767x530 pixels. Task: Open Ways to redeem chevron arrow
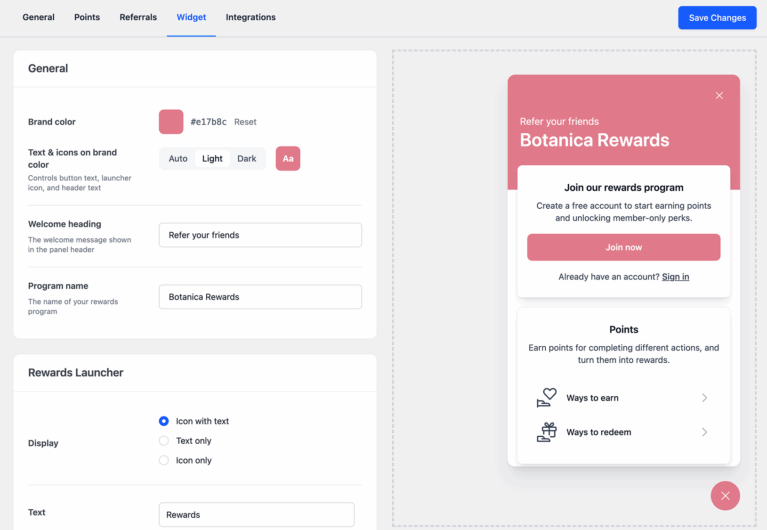click(x=704, y=432)
